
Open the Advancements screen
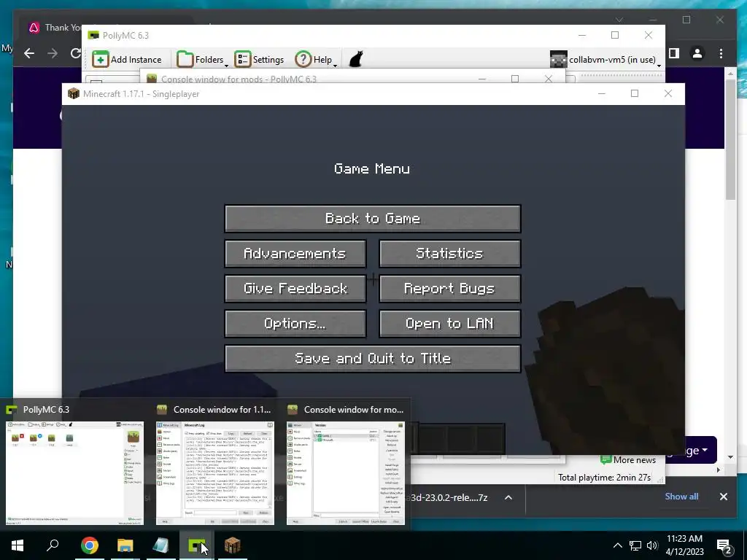click(295, 253)
